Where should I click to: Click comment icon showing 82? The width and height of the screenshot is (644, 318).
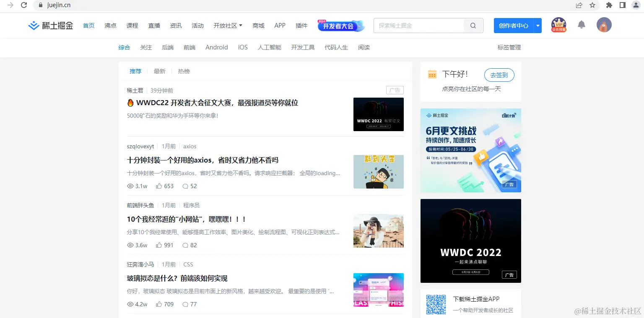(185, 245)
